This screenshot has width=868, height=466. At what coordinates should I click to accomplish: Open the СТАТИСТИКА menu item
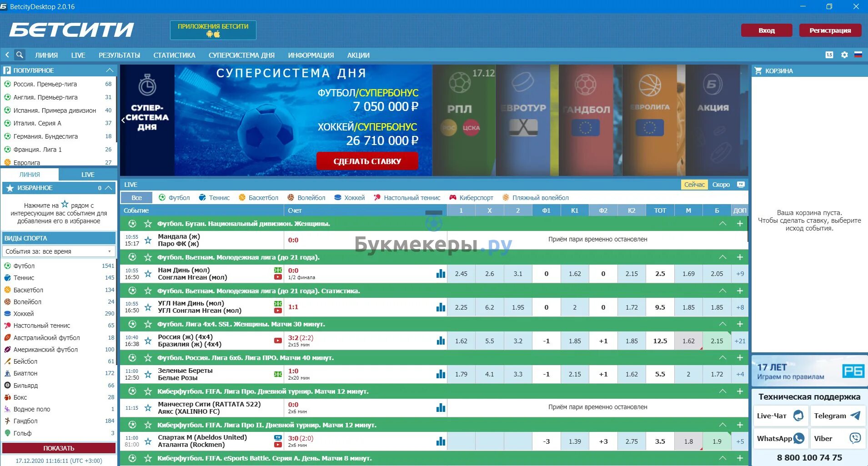174,55
